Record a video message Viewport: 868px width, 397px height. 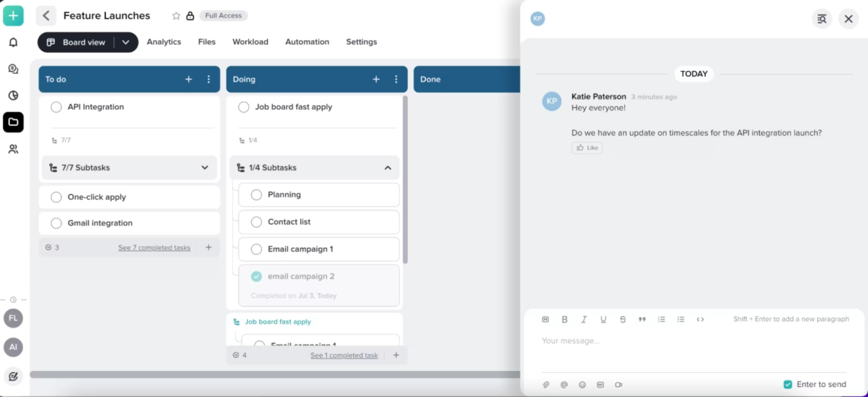619,384
